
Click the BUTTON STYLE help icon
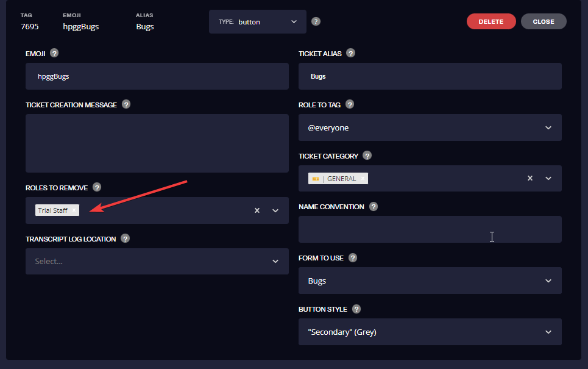(356, 309)
